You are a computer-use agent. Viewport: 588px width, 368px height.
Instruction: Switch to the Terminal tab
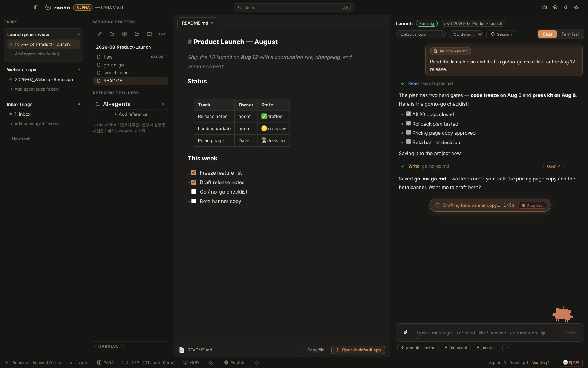coord(570,34)
